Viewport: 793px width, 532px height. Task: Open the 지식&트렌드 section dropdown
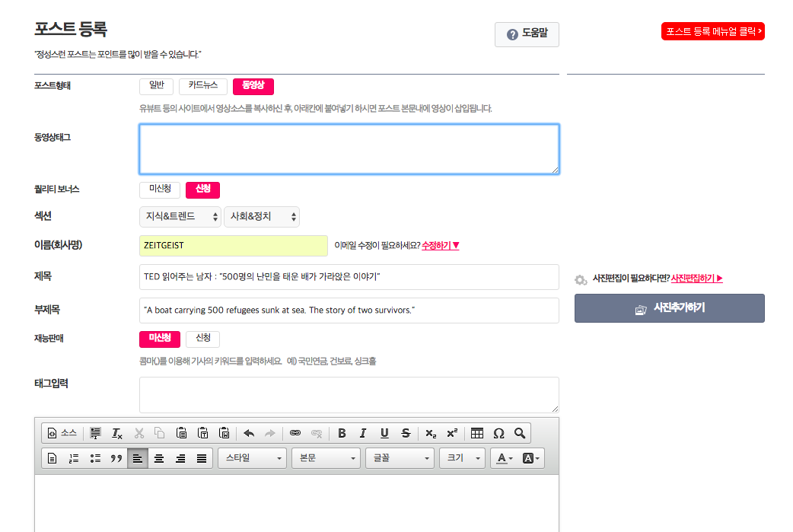point(180,217)
